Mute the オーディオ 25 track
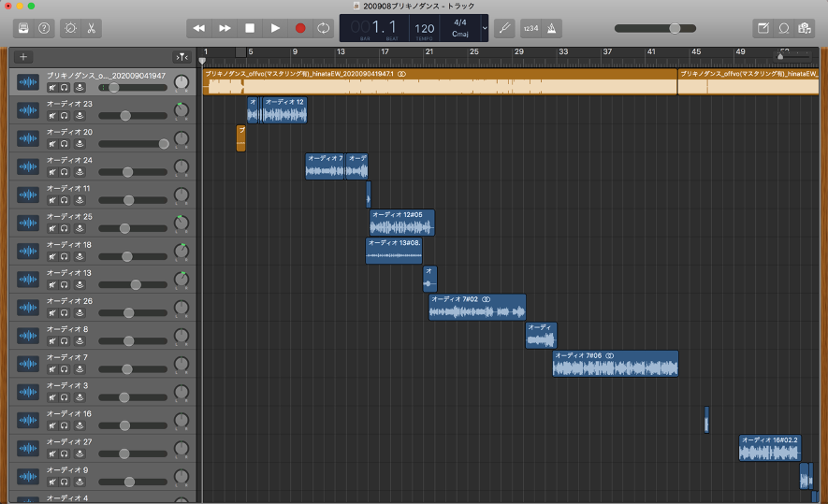This screenshot has width=828, height=504. [51, 228]
